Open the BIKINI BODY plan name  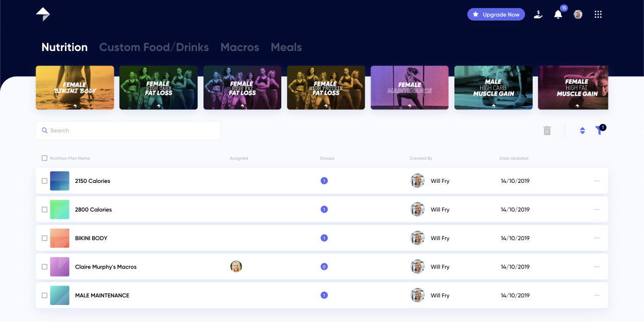[91, 238]
